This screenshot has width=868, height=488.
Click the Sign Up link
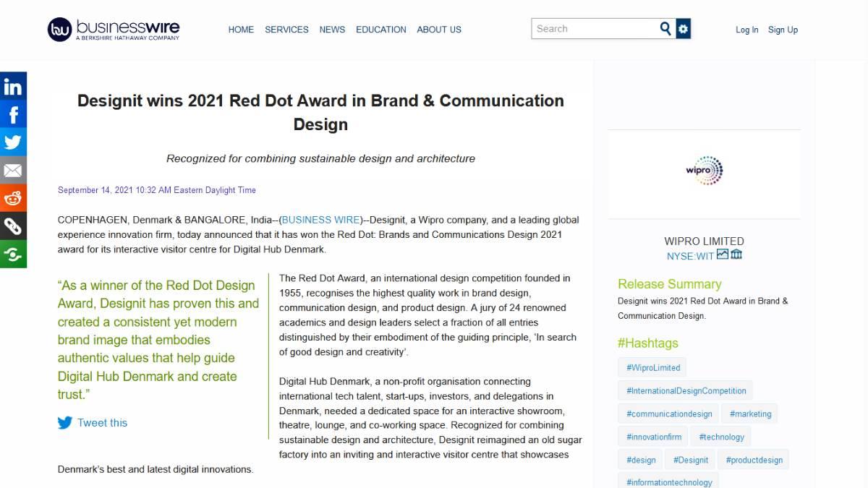[x=783, y=30]
